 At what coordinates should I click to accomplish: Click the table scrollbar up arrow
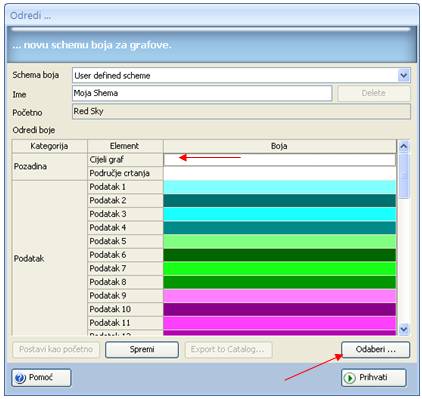(x=404, y=146)
